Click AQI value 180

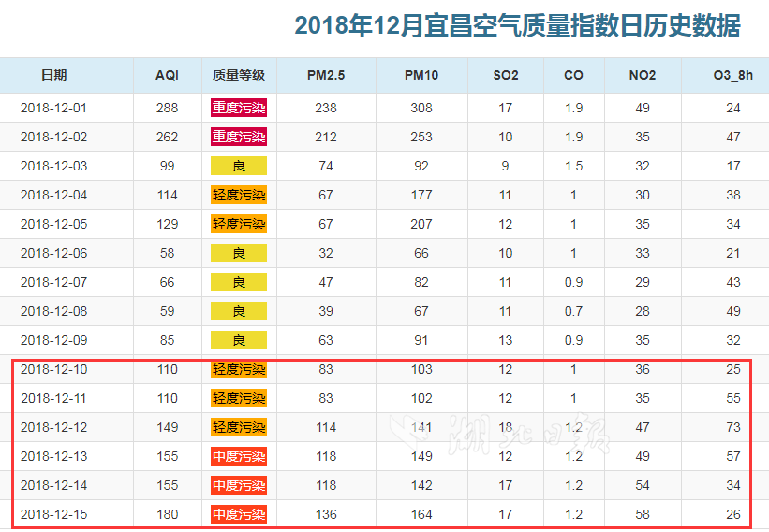click(x=168, y=514)
